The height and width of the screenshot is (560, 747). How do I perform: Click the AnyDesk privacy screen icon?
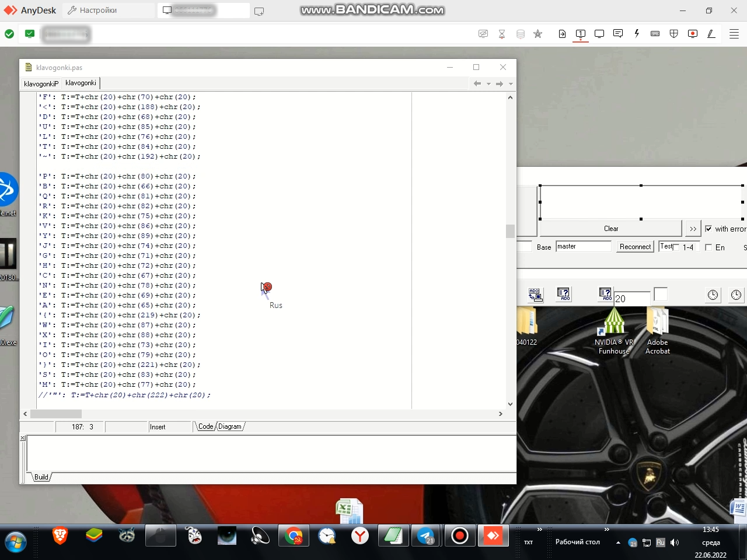tap(483, 34)
